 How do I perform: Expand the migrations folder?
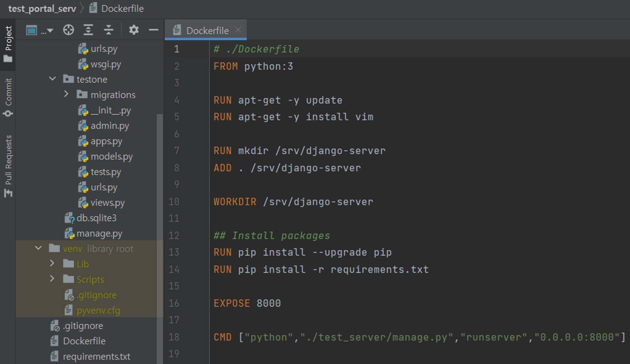(66, 94)
